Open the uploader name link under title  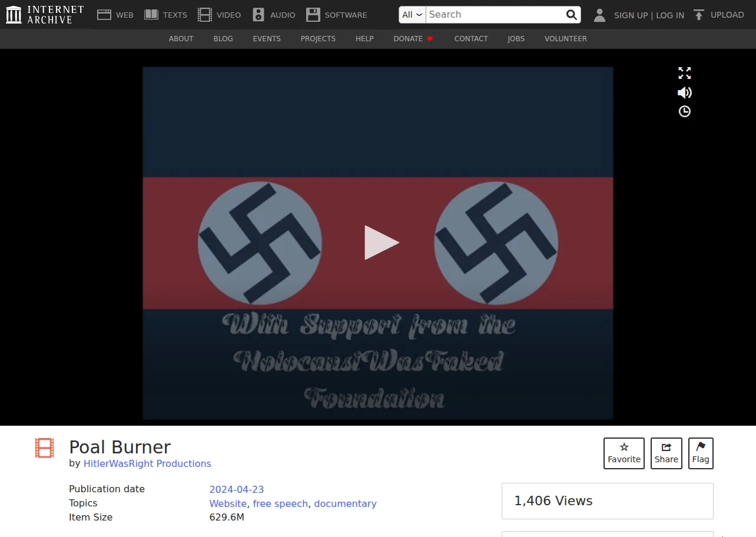(x=147, y=463)
